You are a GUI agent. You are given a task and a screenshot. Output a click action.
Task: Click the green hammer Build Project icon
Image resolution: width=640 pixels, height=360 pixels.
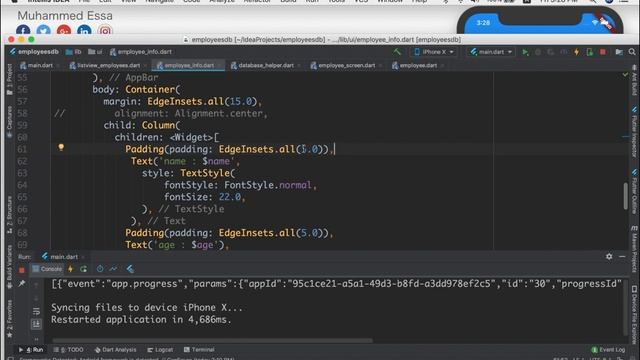[x=397, y=52]
